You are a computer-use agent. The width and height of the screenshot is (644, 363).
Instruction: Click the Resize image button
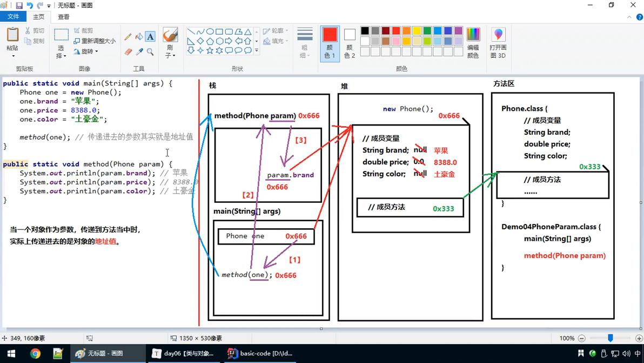[95, 41]
